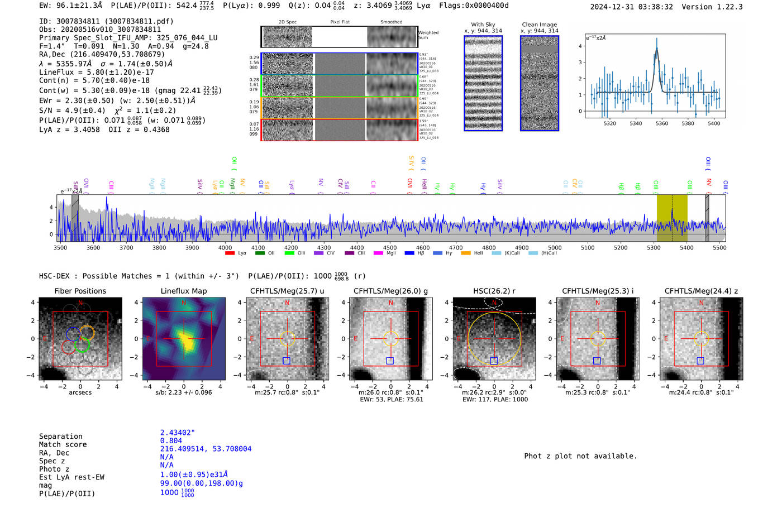The width and height of the screenshot is (782, 532).
Task: Click the large yellow aperture circle in HSC r
Action: point(494,339)
